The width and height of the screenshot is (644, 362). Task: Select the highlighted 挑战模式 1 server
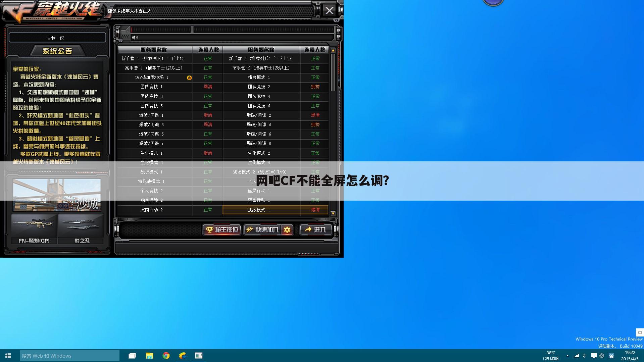click(x=258, y=210)
